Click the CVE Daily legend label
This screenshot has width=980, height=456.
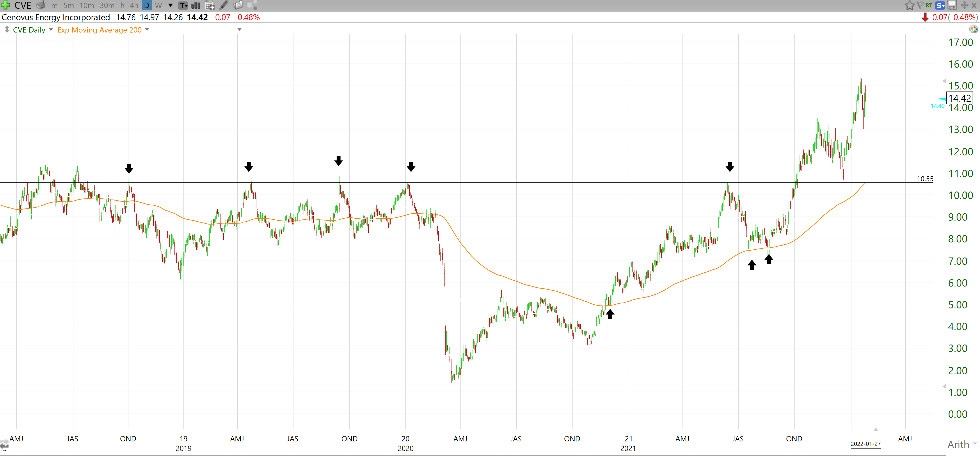click(29, 30)
